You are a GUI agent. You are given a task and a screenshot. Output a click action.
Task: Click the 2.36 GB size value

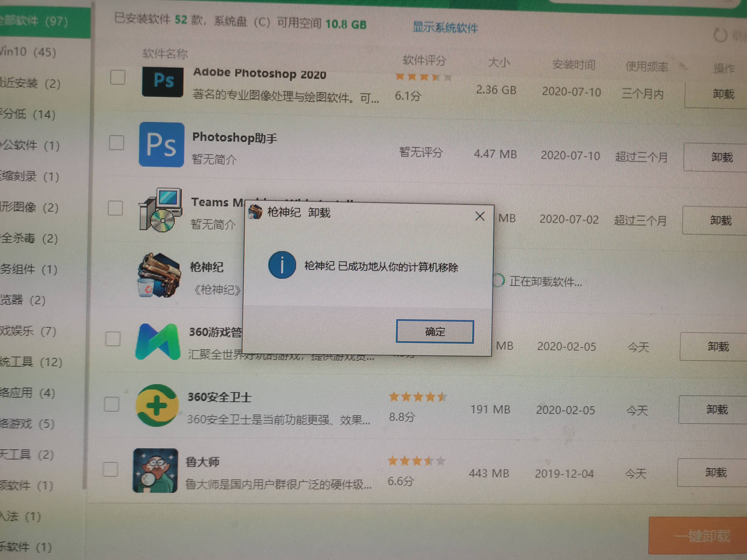point(496,90)
